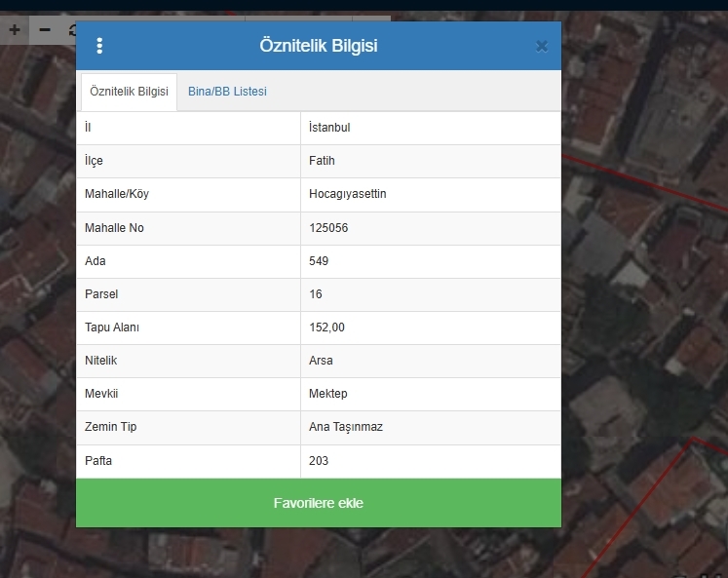Click the Ada value 549
The width and height of the screenshot is (728, 578).
(x=319, y=261)
